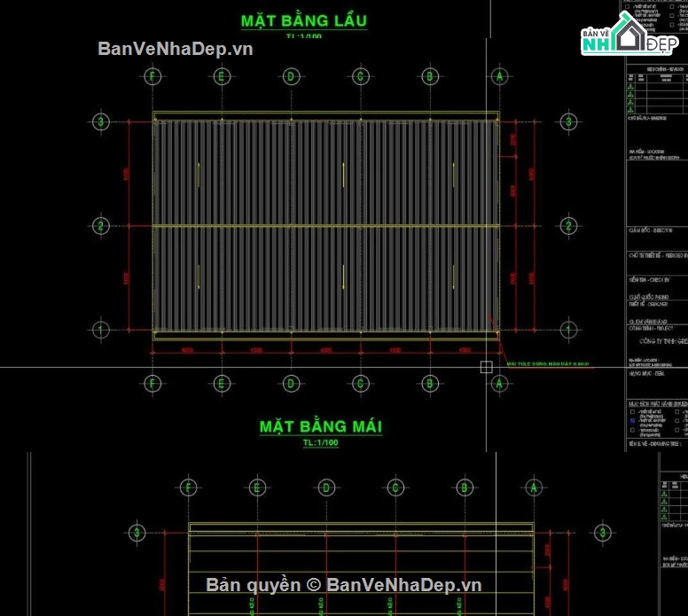This screenshot has width=688, height=616.
Task: Pick grid bubble E in the row just above the MẶT BẰNG MÁI title
Action: click(222, 384)
